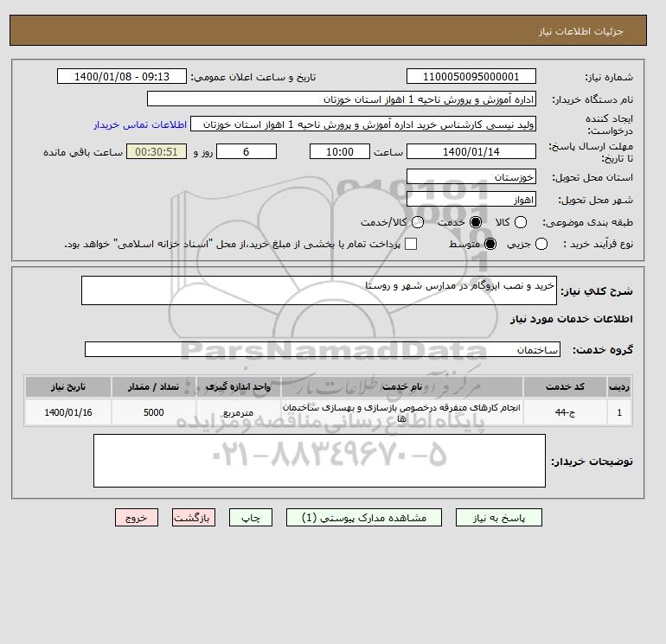
Task: Click the service name cell انجام کارهای متفرقه
Action: [x=402, y=412]
